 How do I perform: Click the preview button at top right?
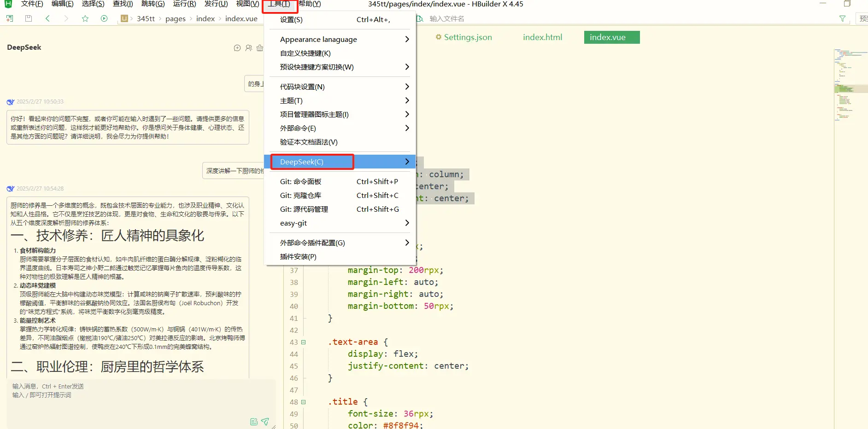(x=862, y=18)
